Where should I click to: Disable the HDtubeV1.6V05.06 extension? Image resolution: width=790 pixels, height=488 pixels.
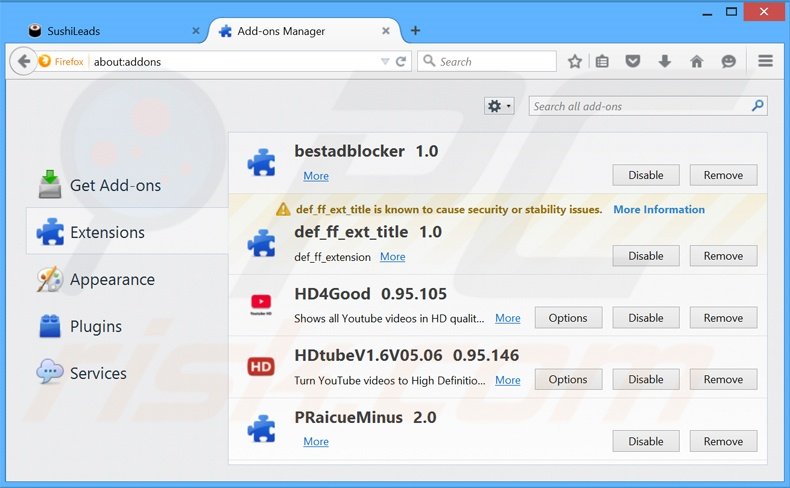pyautogui.click(x=645, y=379)
